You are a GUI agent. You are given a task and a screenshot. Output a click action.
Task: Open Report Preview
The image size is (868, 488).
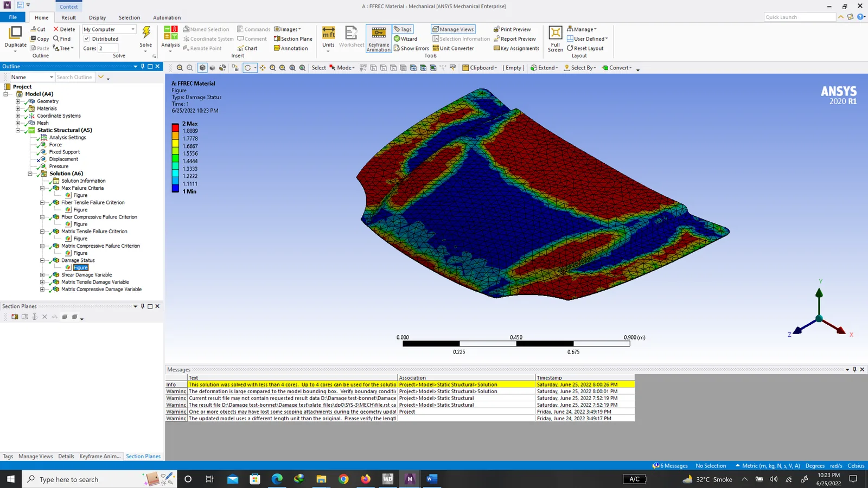[x=514, y=38]
